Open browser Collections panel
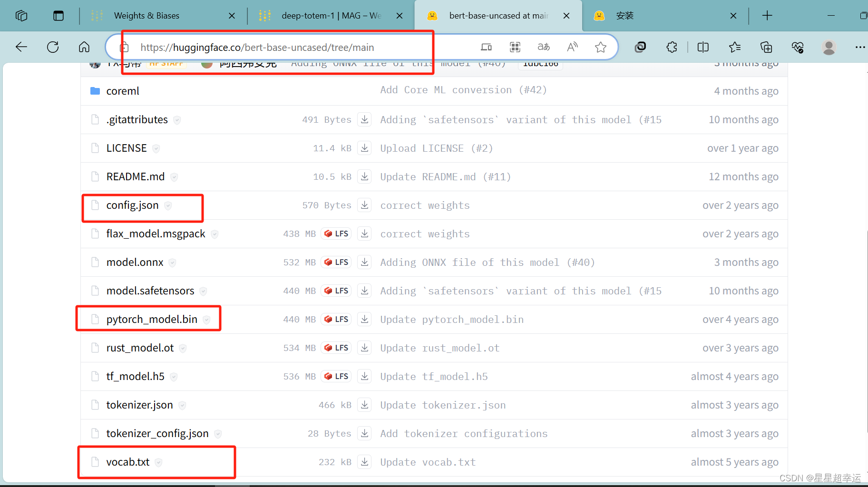The width and height of the screenshot is (868, 487). point(766,47)
